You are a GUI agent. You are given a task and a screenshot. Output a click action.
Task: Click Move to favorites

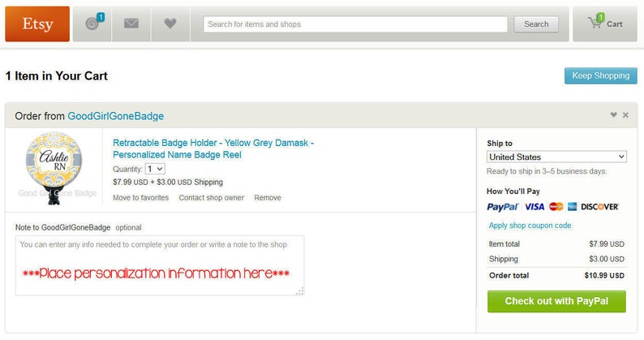[141, 198]
